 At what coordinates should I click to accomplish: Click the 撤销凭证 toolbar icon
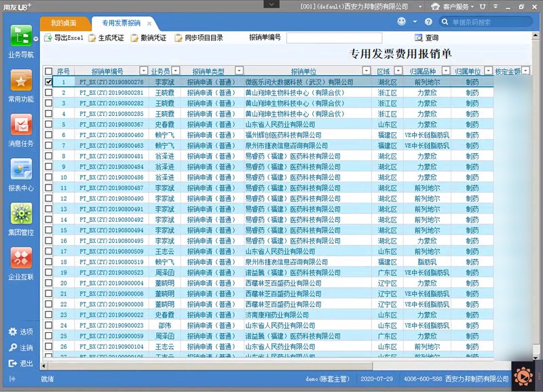134,38
